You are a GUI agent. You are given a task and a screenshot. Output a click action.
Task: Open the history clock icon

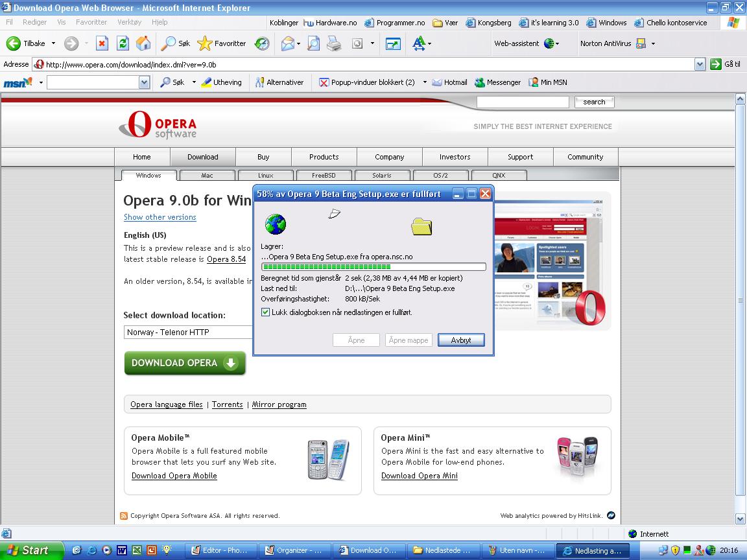point(261,43)
